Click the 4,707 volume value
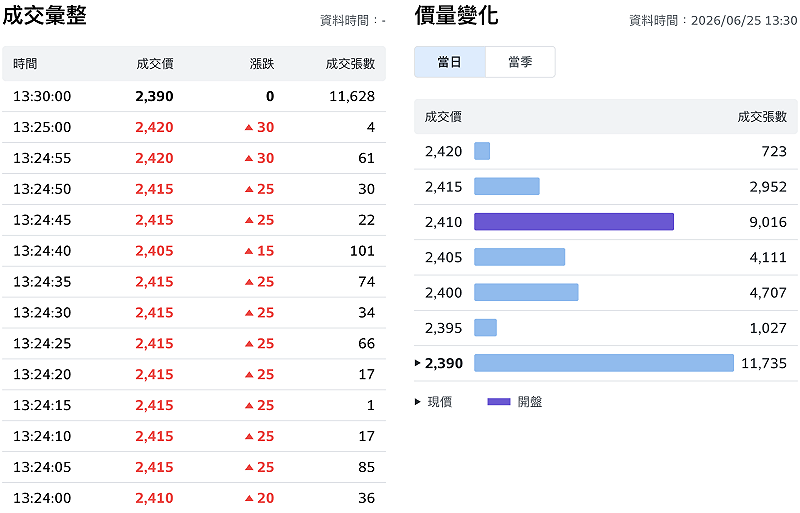Screen dimensions: 800x513 pos(768,292)
